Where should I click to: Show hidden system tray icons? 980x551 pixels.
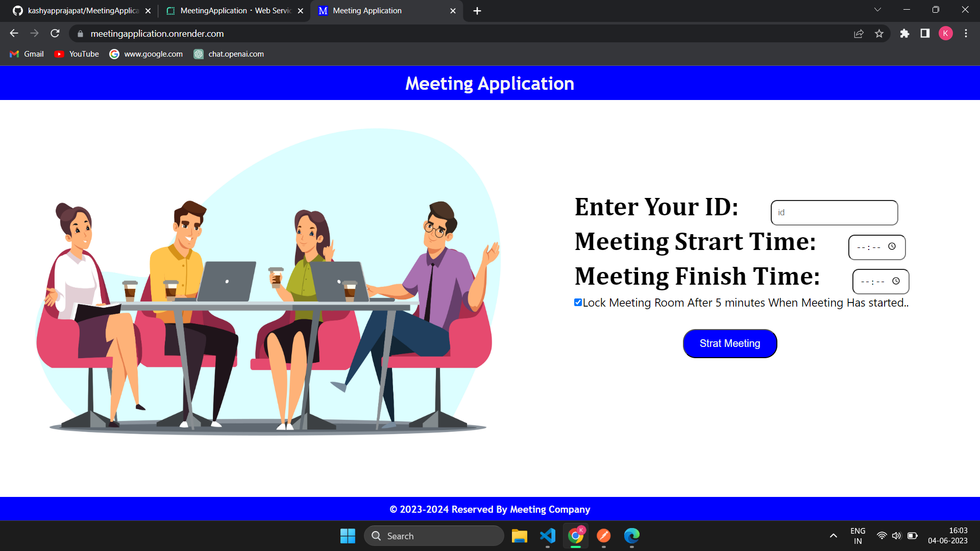coord(833,536)
